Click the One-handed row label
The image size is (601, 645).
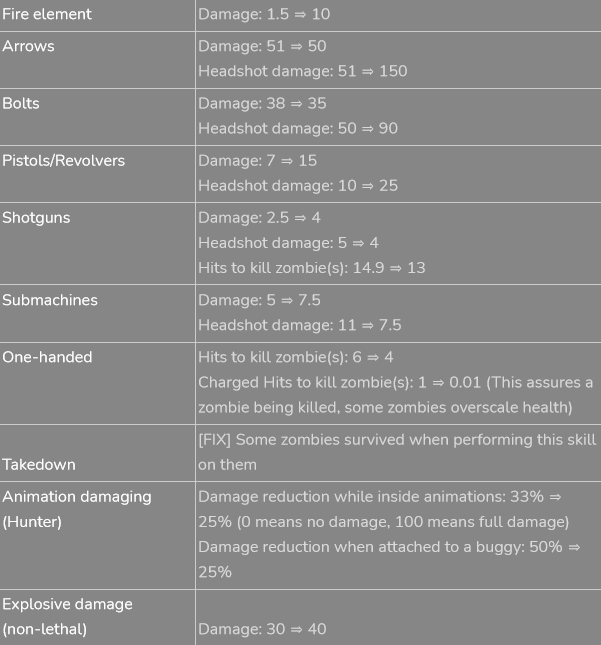pyautogui.click(x=47, y=357)
